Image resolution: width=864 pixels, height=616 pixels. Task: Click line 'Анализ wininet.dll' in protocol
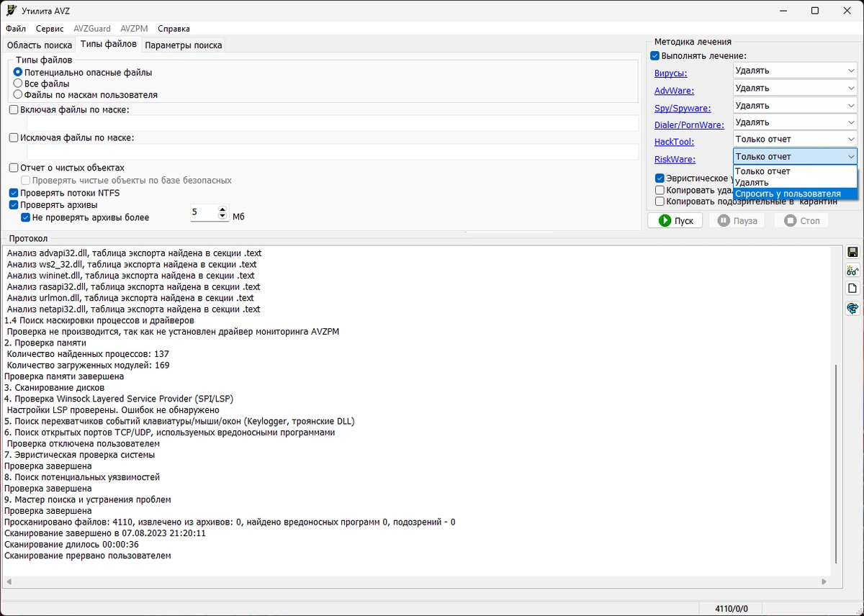click(x=130, y=275)
